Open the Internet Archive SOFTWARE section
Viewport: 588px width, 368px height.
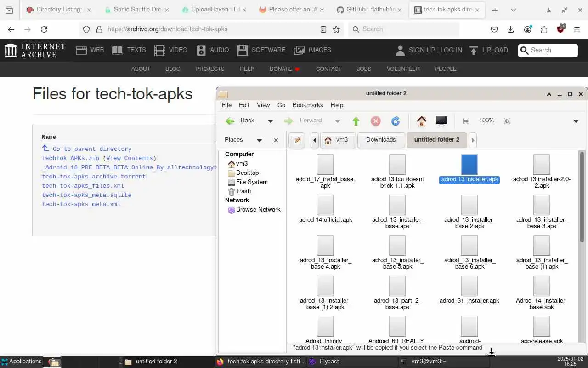click(x=261, y=50)
